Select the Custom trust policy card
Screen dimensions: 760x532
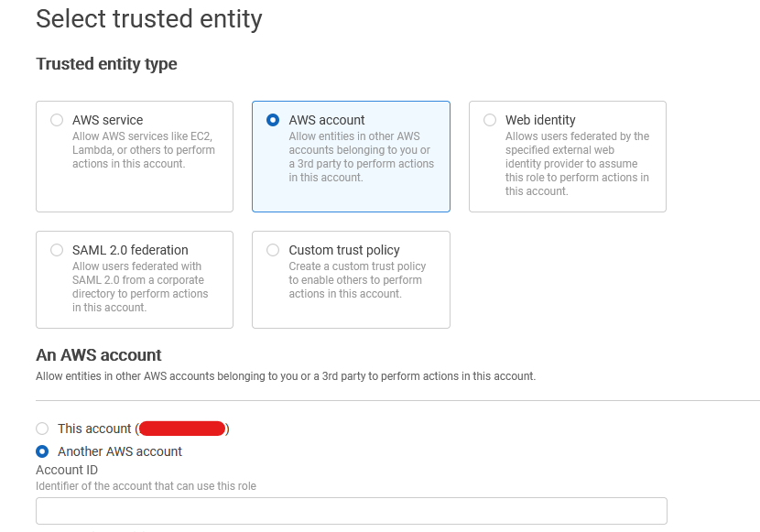click(x=351, y=280)
